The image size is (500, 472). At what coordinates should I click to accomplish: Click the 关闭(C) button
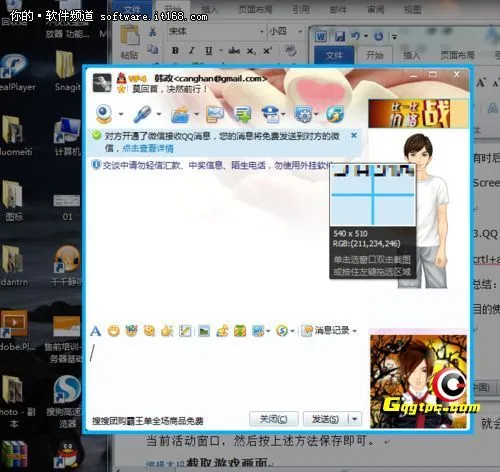click(273, 419)
